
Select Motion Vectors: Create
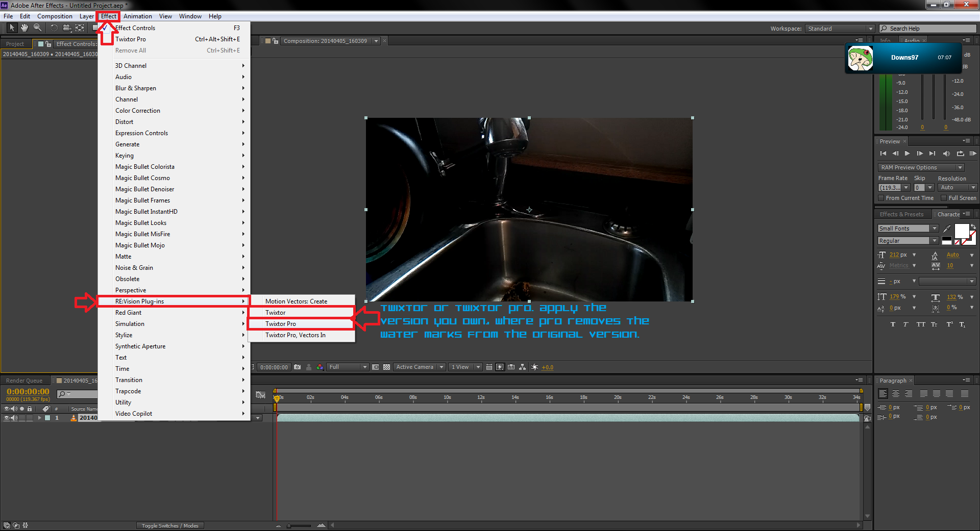click(x=301, y=301)
